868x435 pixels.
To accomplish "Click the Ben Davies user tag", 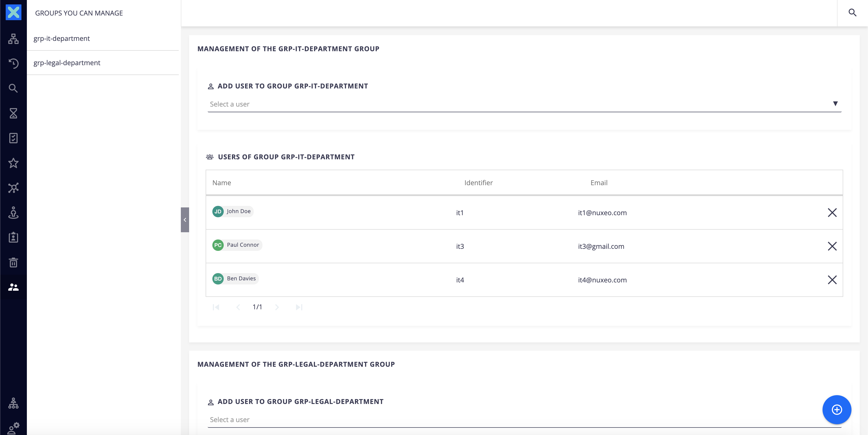I will (x=236, y=279).
